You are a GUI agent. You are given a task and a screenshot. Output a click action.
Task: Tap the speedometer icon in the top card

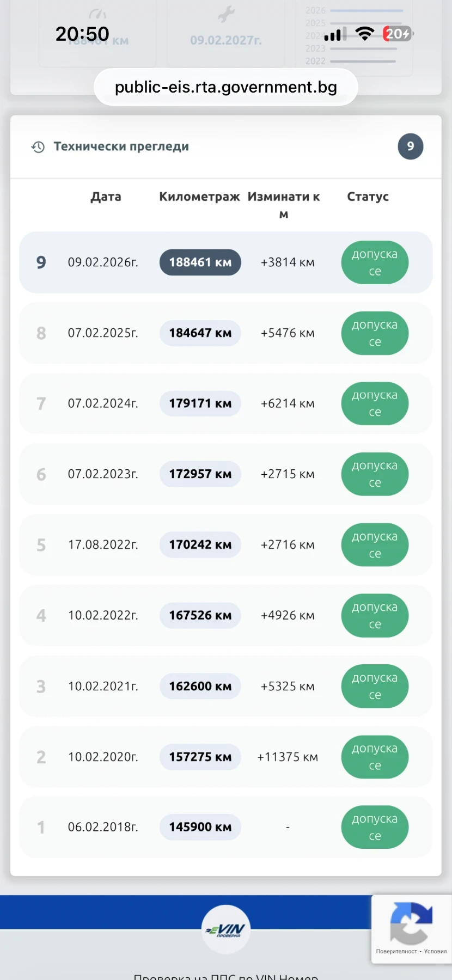point(97,14)
